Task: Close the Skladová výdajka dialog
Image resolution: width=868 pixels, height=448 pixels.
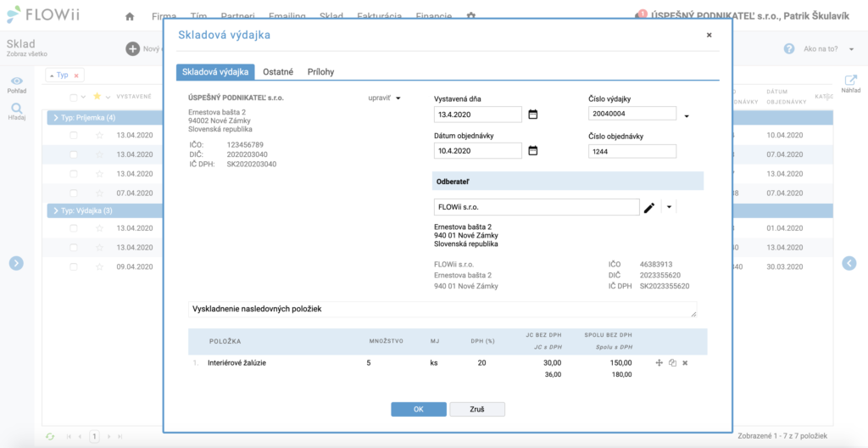Action: pos(709,35)
